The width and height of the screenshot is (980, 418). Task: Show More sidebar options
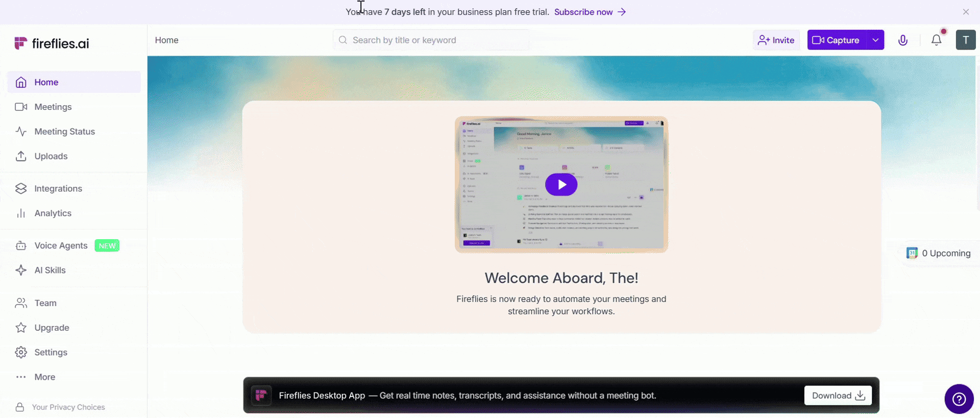click(x=74, y=377)
